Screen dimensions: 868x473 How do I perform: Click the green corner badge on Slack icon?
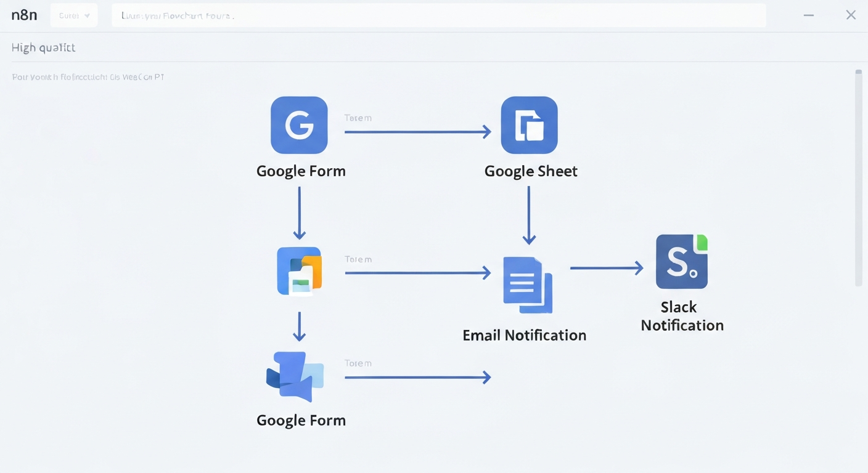[701, 243]
